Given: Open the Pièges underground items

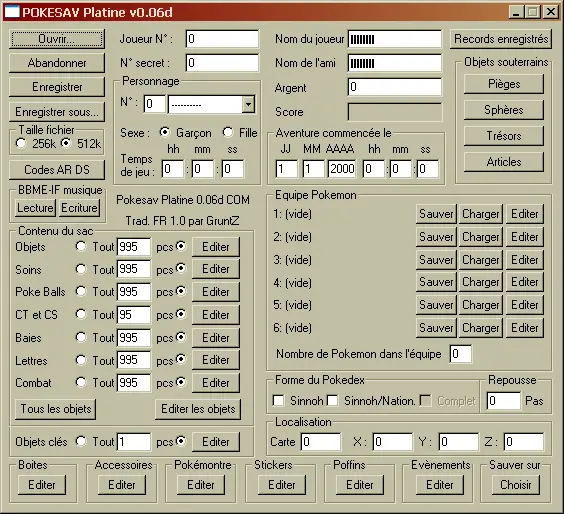Looking at the screenshot, I should click(504, 84).
